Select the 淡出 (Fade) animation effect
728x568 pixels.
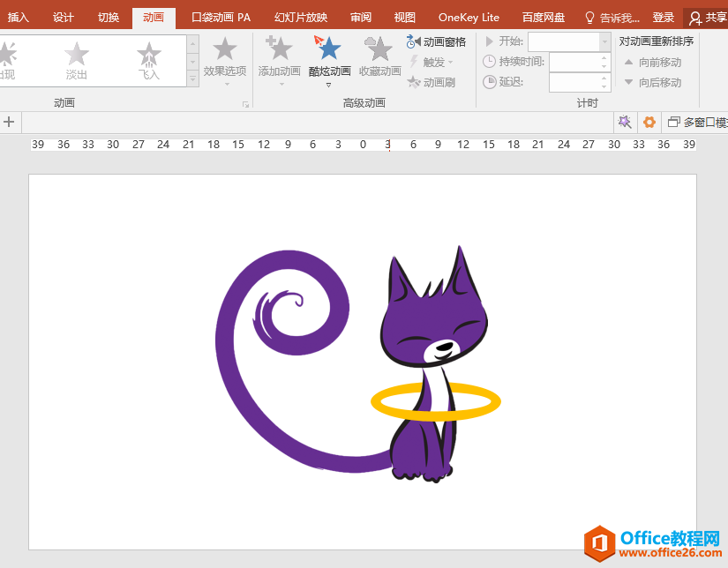tap(77, 61)
